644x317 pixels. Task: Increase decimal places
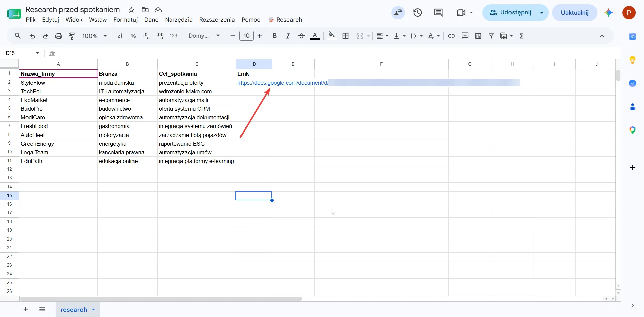(x=160, y=36)
